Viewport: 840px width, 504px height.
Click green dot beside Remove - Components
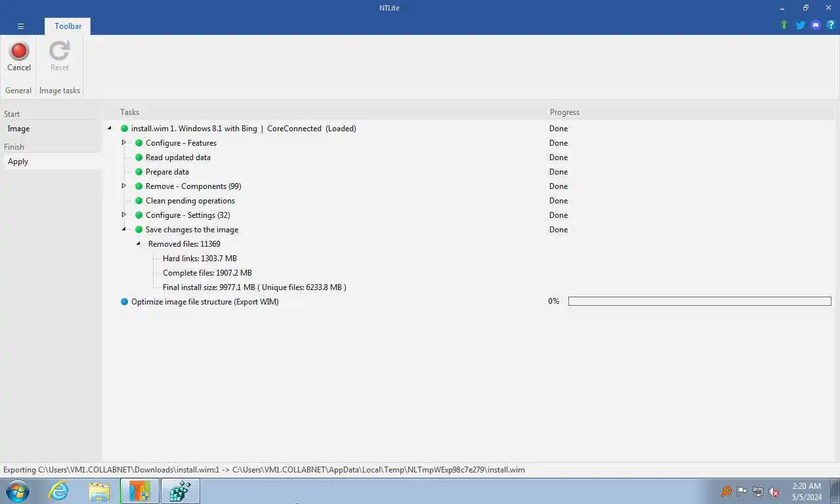click(139, 186)
